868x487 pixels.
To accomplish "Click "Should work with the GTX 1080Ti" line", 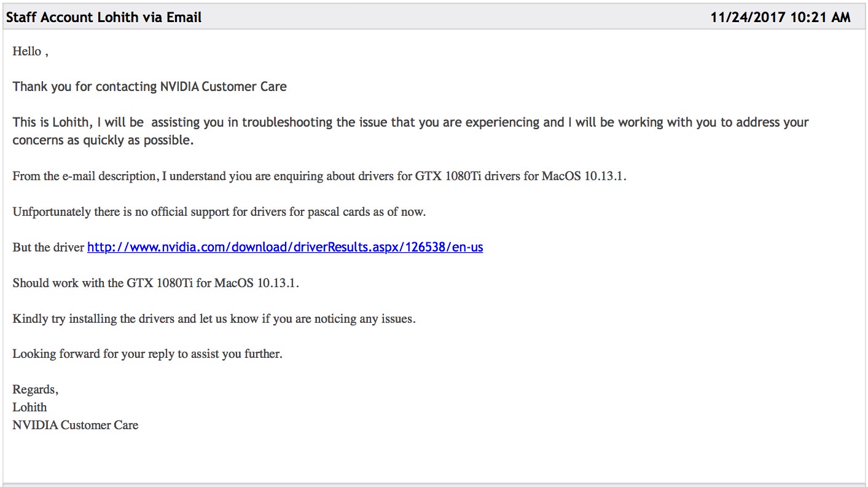I will [x=155, y=283].
